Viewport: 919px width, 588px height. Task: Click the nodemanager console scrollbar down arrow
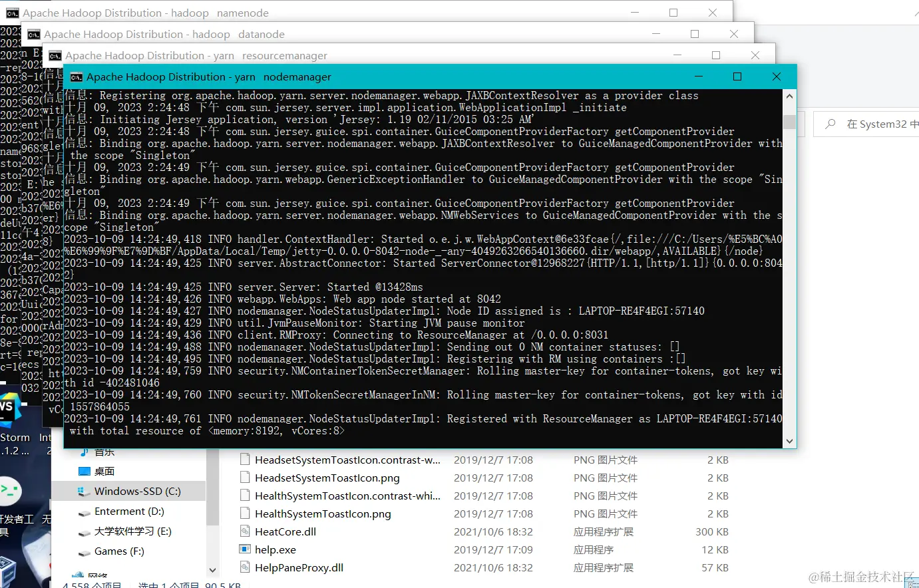(x=790, y=441)
